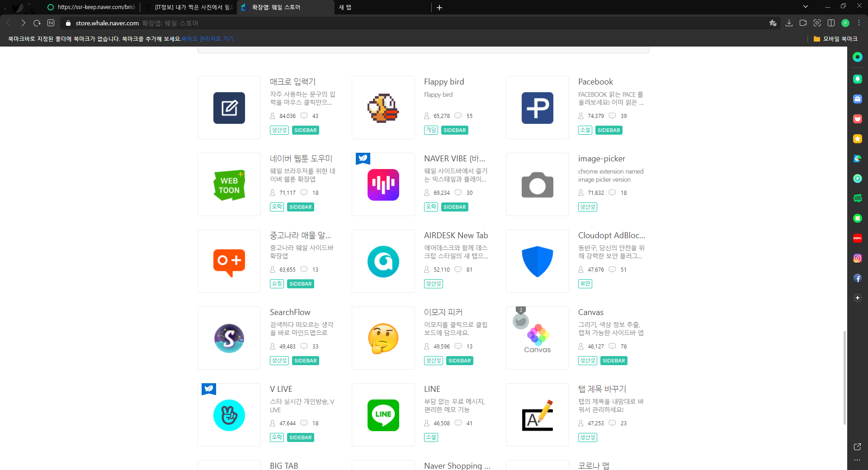This screenshot has height=470, width=868.
Task: Open the Canvas extension thumbnail
Action: [538, 338]
